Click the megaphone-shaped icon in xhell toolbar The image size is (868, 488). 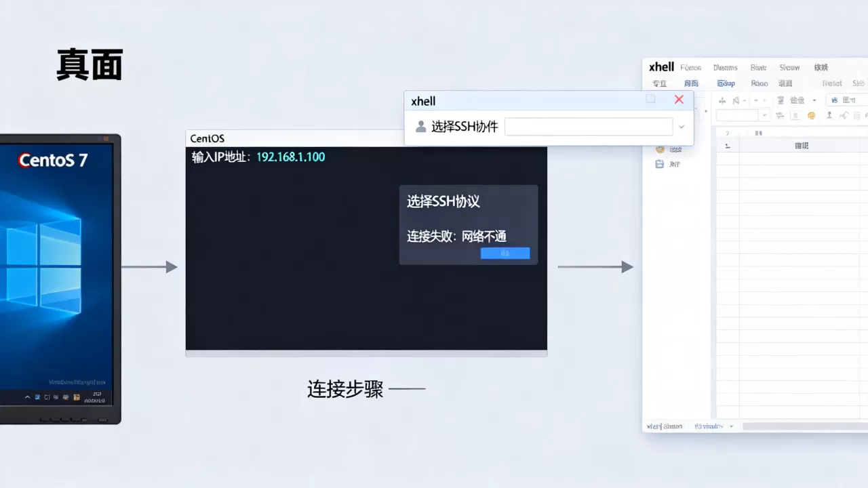click(x=844, y=115)
